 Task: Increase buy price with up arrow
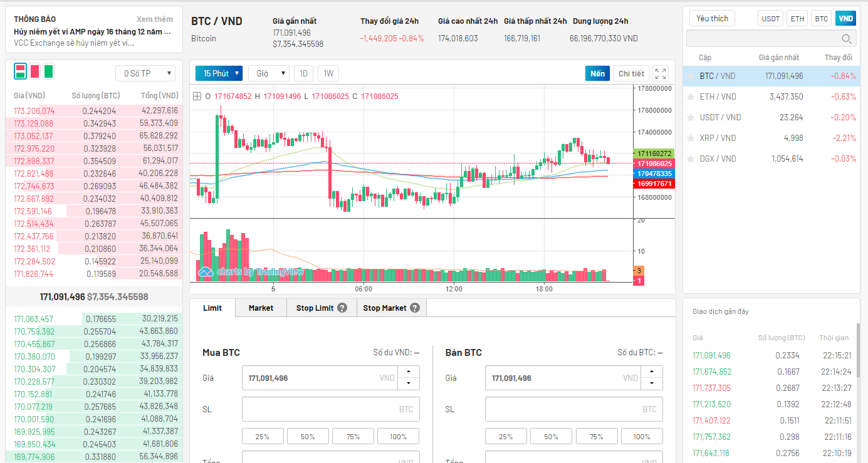409,372
